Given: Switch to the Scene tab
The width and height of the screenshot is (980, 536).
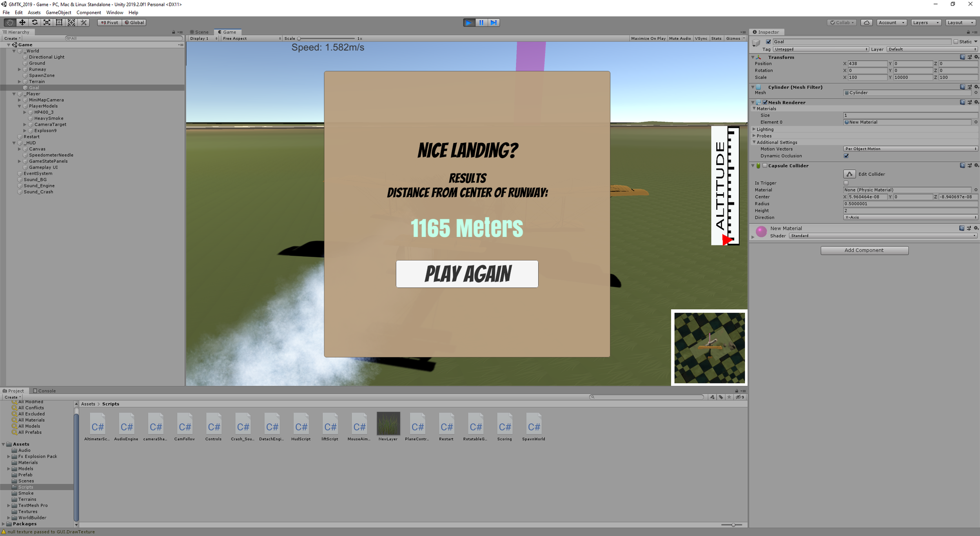Looking at the screenshot, I should [x=199, y=32].
